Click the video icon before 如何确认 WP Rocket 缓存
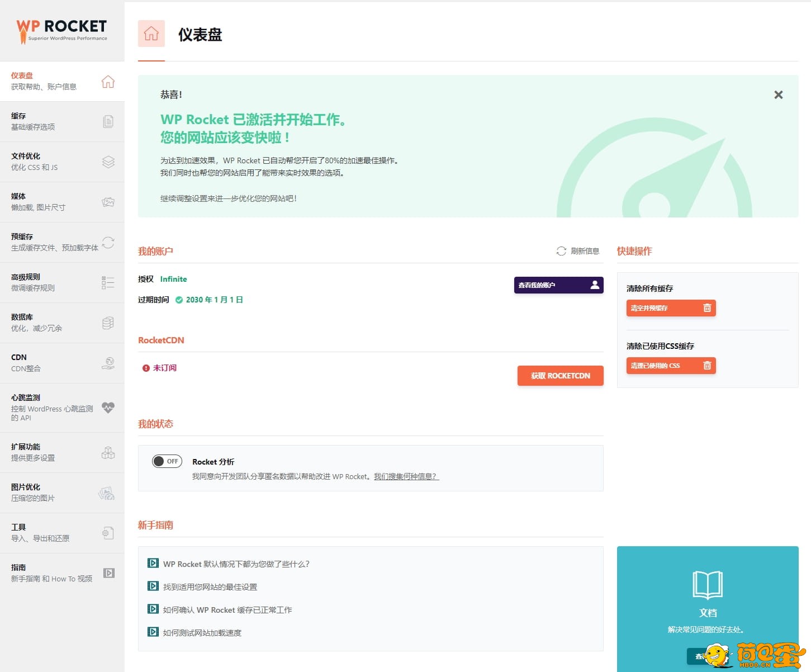The image size is (811, 672). coord(153,609)
